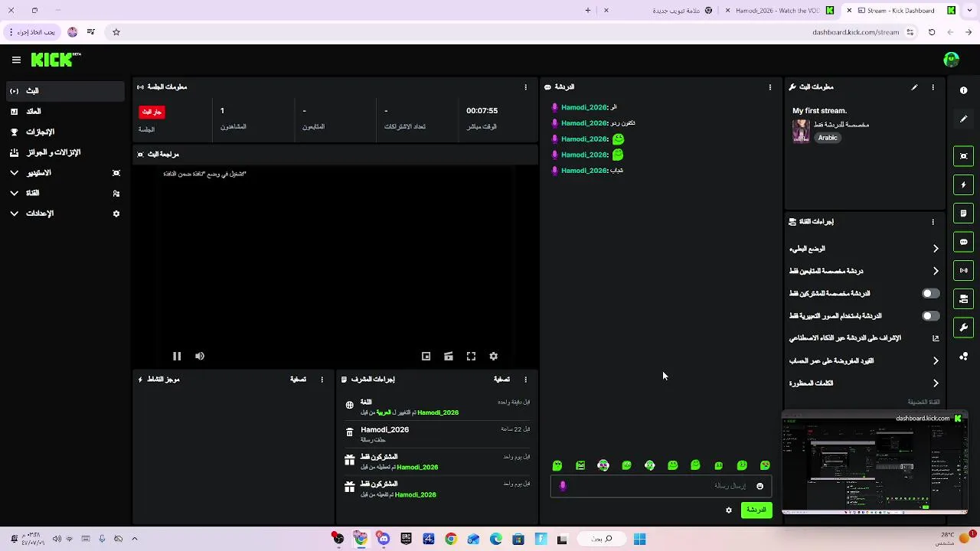Click the purple microphone badge in the message box

click(x=563, y=486)
